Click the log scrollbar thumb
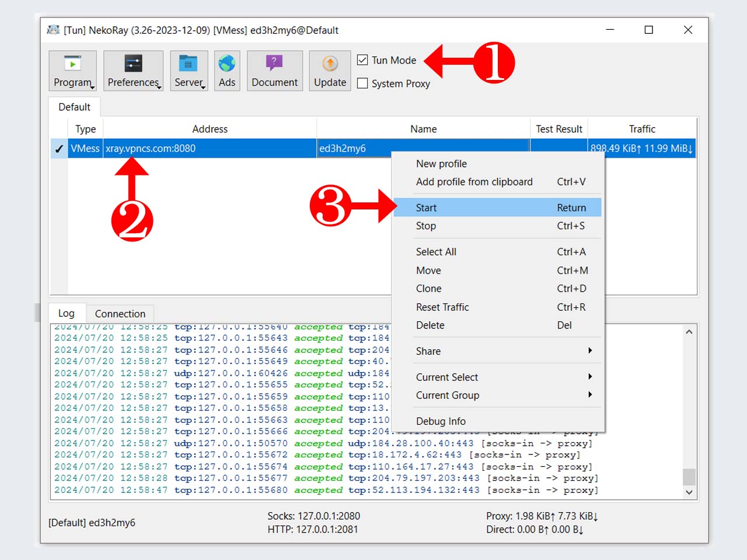This screenshot has height=560, width=747. [x=689, y=477]
